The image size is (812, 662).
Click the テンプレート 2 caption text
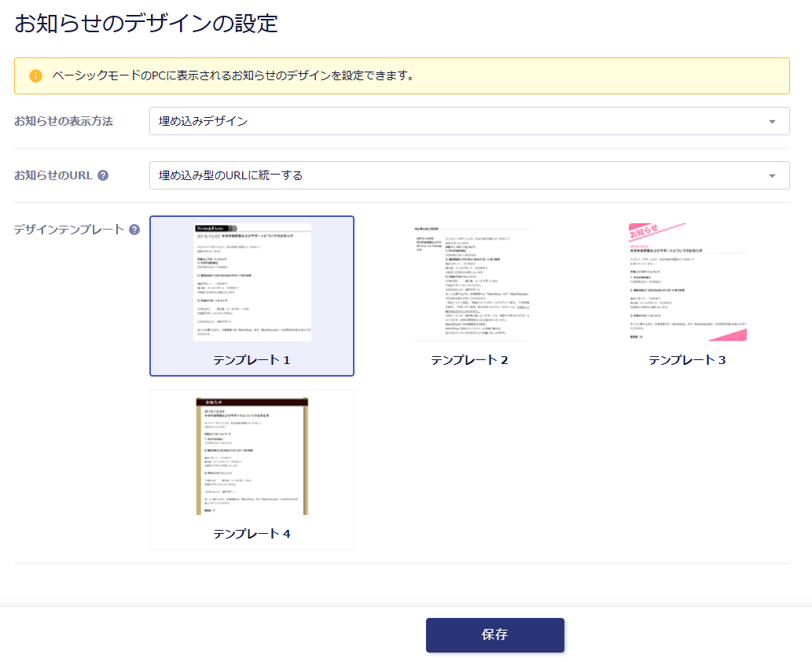[x=470, y=360]
